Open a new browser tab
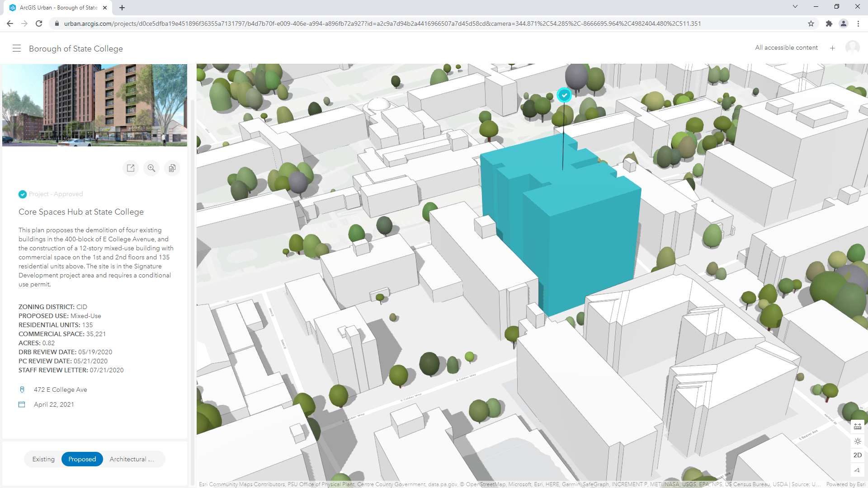Viewport: 868px width, 488px height. [122, 8]
